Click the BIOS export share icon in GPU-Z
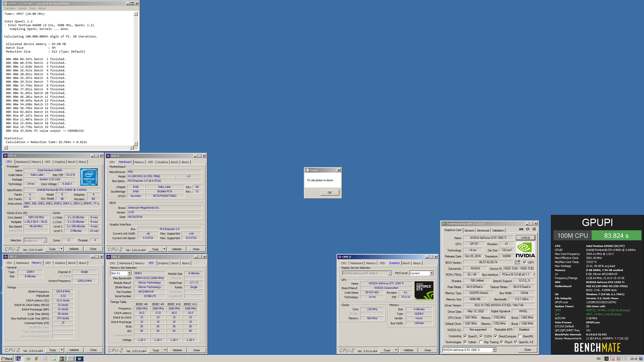Screen dimensions: 644x362 pos(517,262)
